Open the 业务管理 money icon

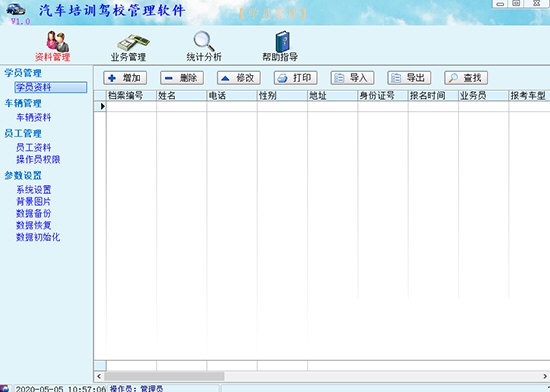click(133, 42)
